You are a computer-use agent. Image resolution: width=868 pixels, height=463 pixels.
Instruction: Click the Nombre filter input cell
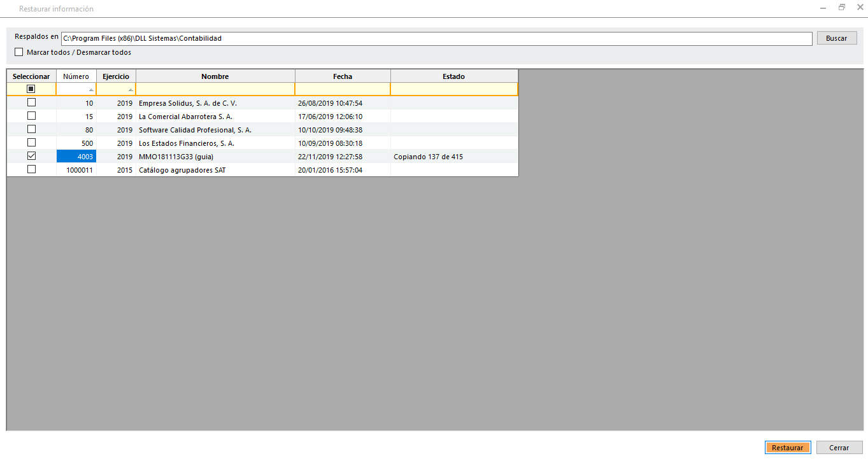click(215, 89)
